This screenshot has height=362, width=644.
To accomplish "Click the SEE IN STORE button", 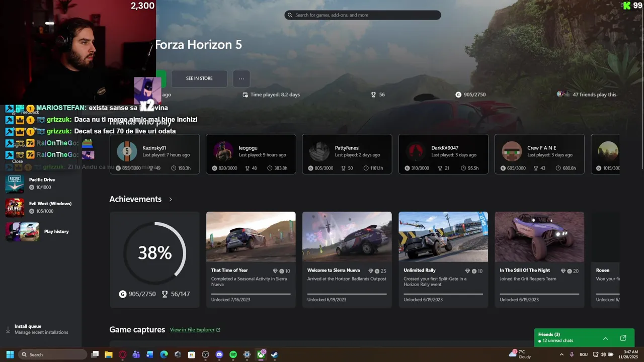I will click(x=199, y=78).
